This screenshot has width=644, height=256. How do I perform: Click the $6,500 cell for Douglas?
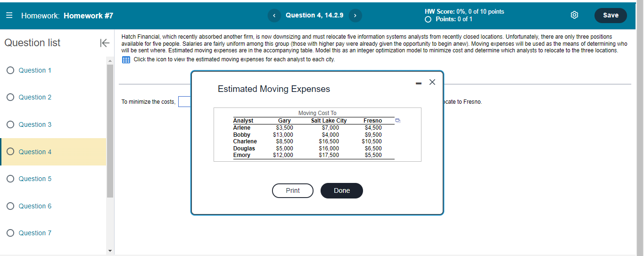tap(373, 149)
